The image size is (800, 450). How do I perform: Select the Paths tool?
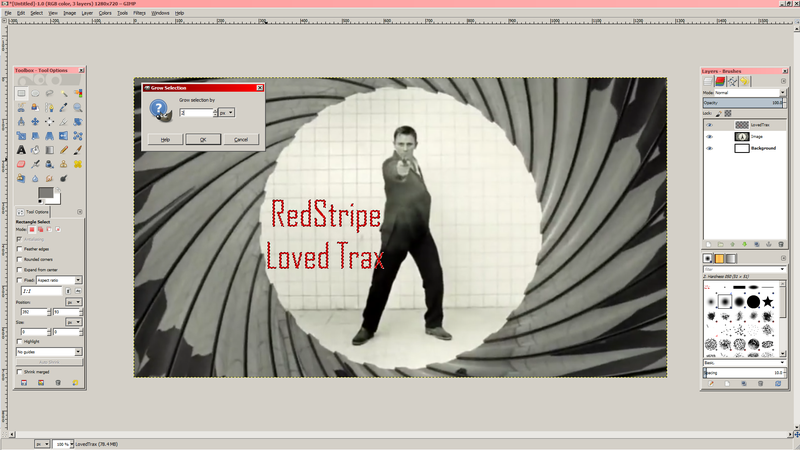[49, 108]
